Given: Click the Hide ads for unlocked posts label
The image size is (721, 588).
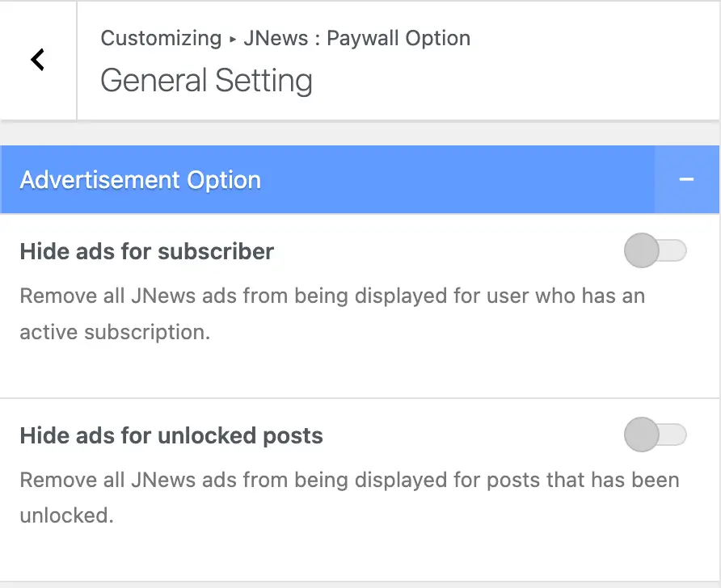Looking at the screenshot, I should coord(171,436).
